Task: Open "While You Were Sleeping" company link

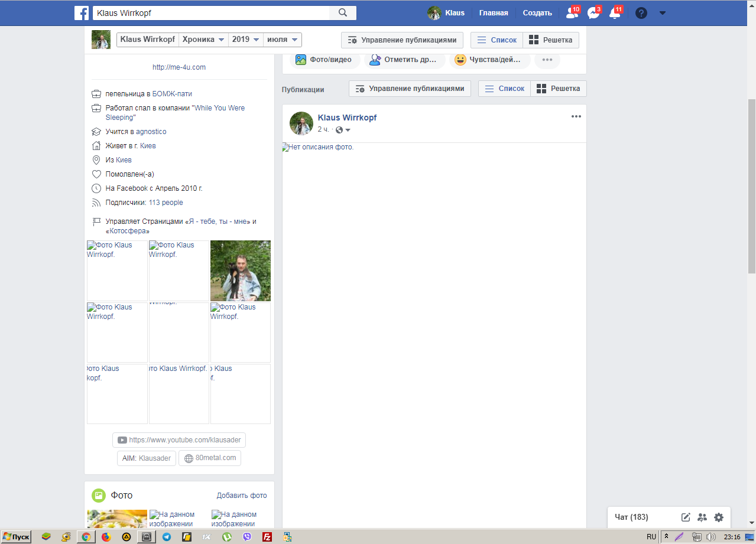Action: click(x=174, y=113)
